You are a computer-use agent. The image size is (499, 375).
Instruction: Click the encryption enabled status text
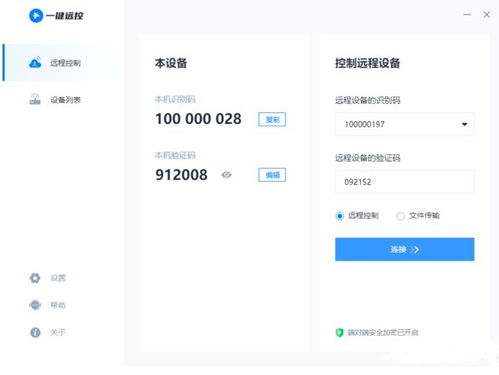click(383, 332)
